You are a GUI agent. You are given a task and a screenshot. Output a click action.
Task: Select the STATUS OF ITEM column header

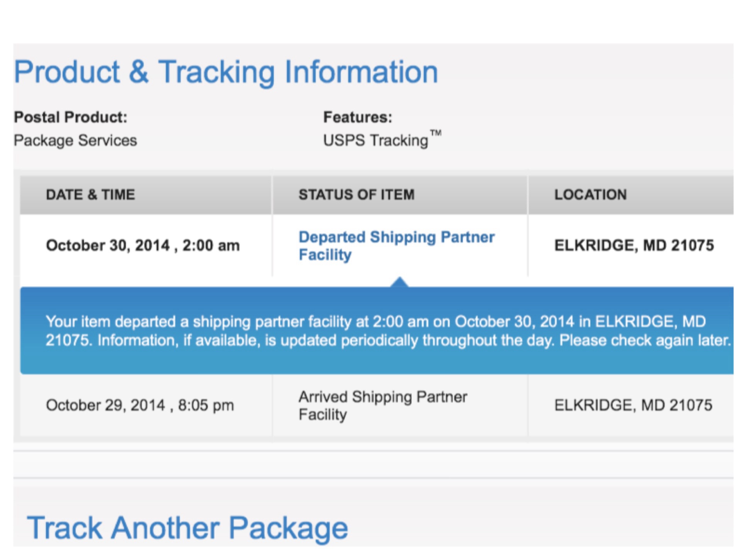pos(357,195)
